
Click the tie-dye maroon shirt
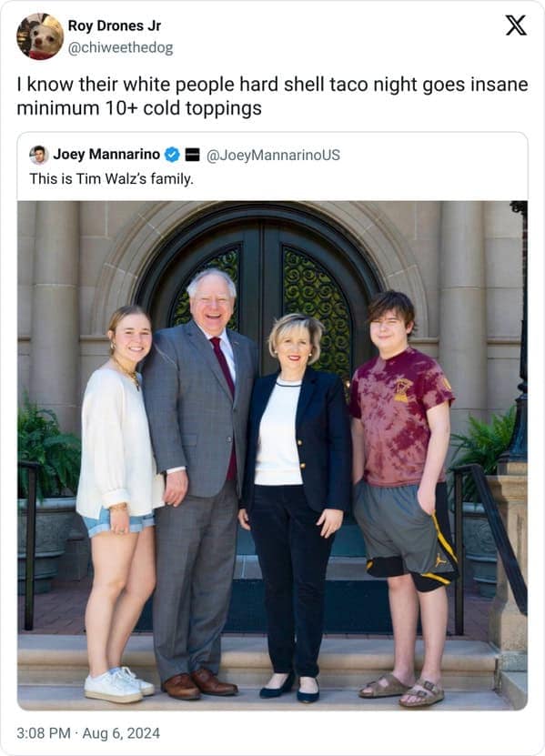399,417
